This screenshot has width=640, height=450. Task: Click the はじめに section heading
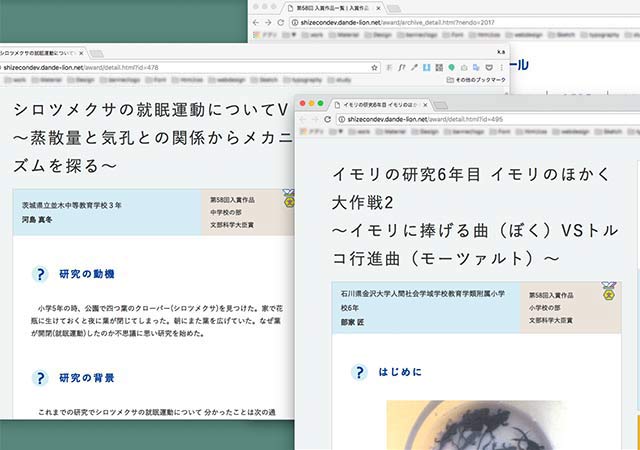coord(400,372)
